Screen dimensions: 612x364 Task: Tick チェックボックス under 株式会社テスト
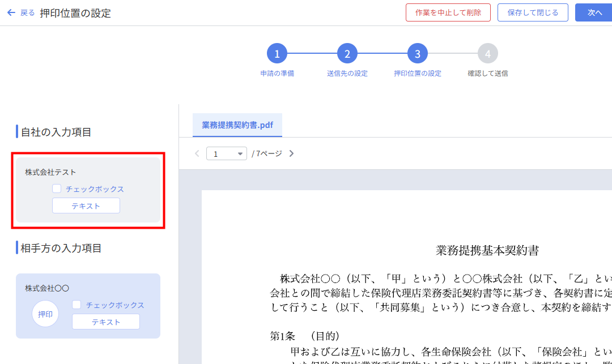(x=57, y=189)
